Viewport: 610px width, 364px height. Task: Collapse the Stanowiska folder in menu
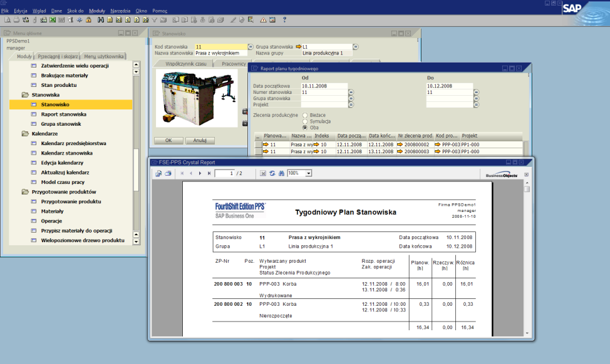(25, 95)
